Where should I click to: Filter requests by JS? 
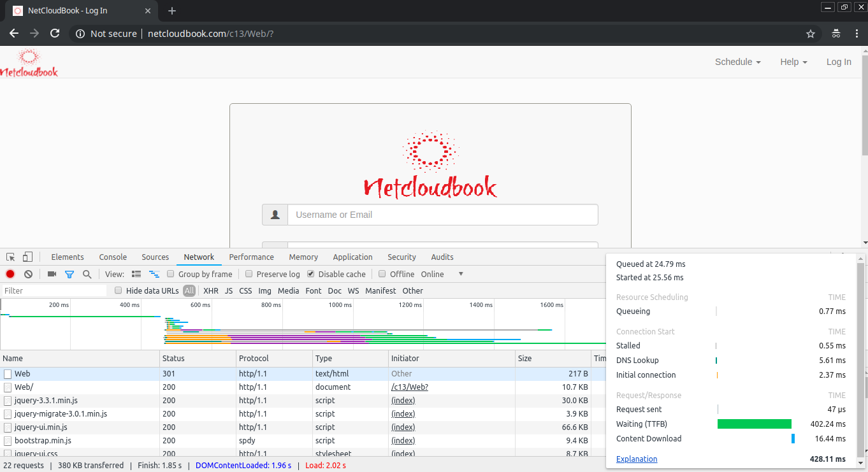click(229, 290)
